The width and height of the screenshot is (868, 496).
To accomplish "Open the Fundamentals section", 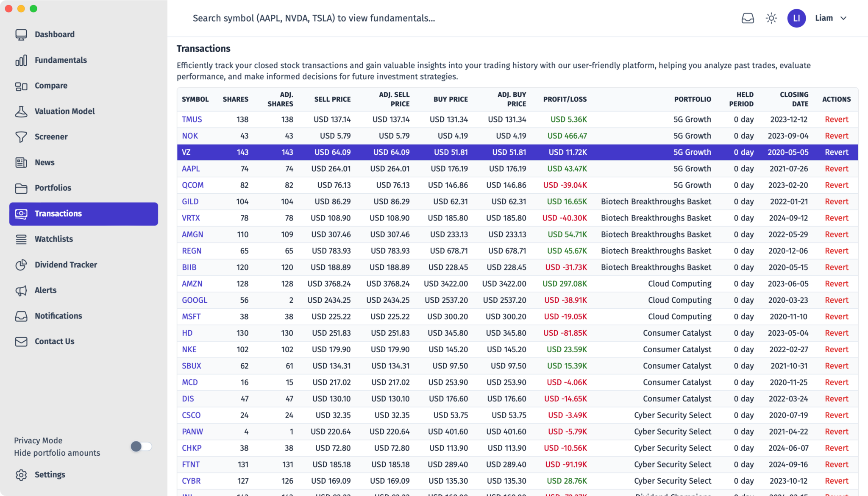I will (61, 60).
